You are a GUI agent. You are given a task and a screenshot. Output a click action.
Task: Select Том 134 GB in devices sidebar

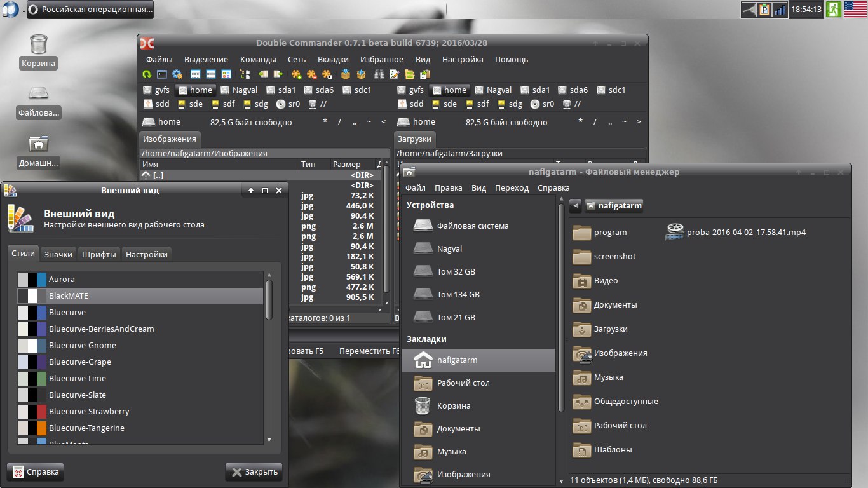coord(458,294)
